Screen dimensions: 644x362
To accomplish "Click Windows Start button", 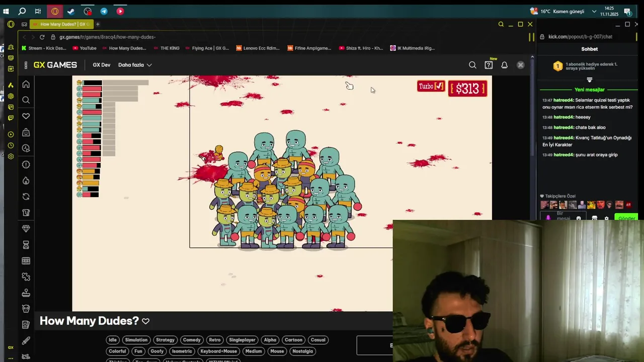I will coord(6,11).
